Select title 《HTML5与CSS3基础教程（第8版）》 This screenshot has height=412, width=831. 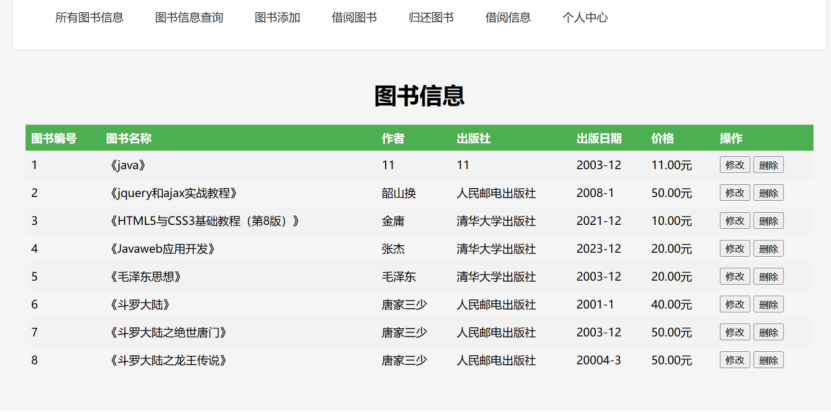[203, 221]
